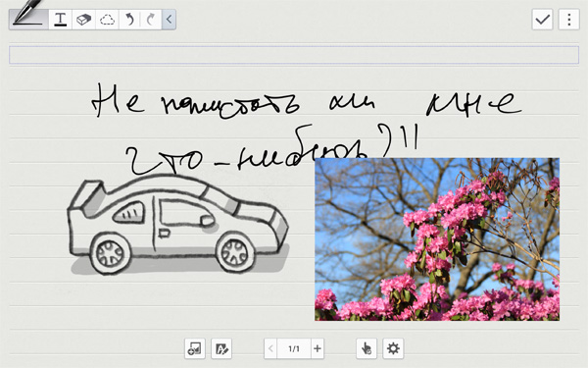The width and height of the screenshot is (588, 368).
Task: Save note with checkmark button
Action: click(x=542, y=20)
